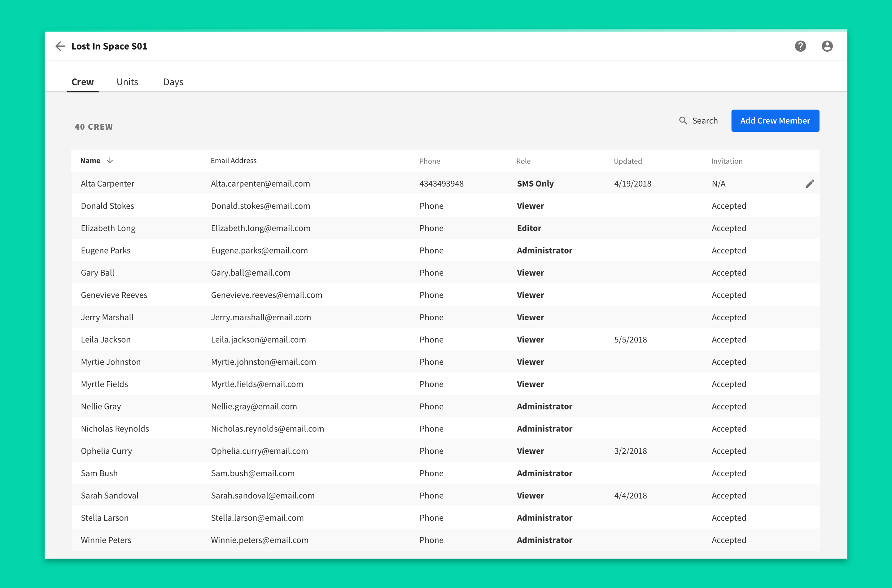Click the back arrow beside Lost In Space
Image resolution: width=892 pixels, height=588 pixels.
pos(60,46)
